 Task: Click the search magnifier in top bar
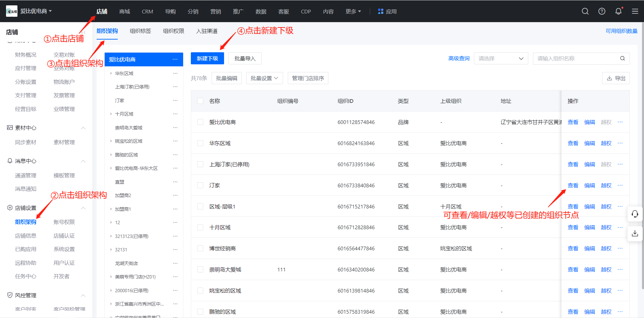pyautogui.click(x=585, y=11)
